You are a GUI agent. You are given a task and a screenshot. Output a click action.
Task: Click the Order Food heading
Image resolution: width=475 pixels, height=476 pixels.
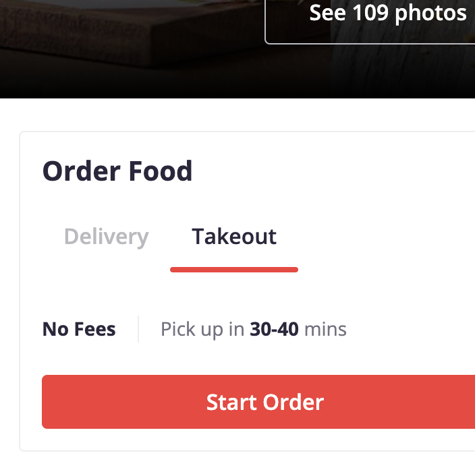[x=117, y=171]
